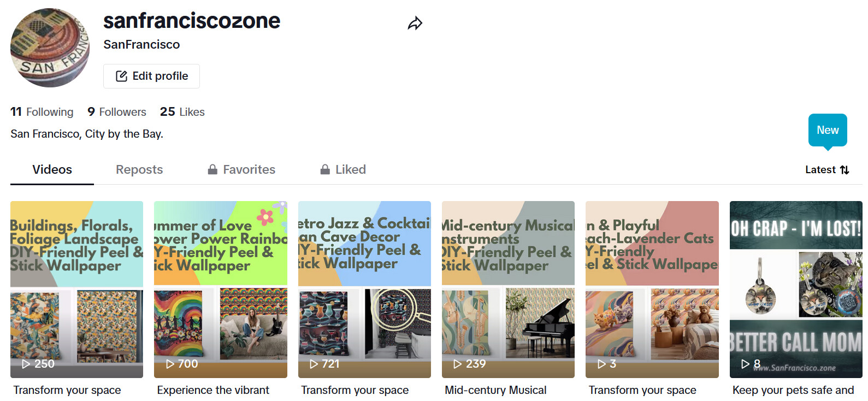This screenshot has height=401, width=868.
Task: Click the share profile arrow icon
Action: [x=415, y=23]
